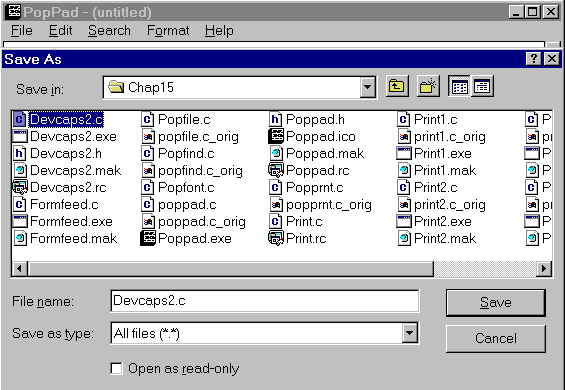Close the Save As dialog
565x390 pixels.
[551, 59]
